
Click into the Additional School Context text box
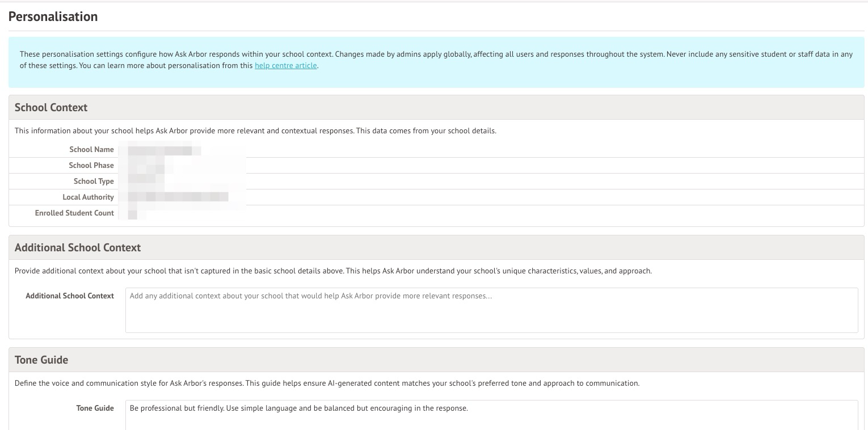click(491, 310)
